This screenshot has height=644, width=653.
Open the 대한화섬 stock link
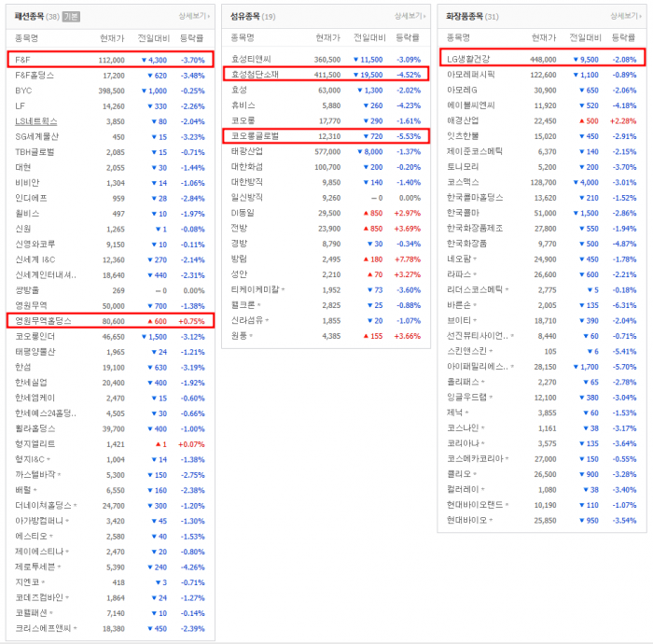click(x=247, y=167)
